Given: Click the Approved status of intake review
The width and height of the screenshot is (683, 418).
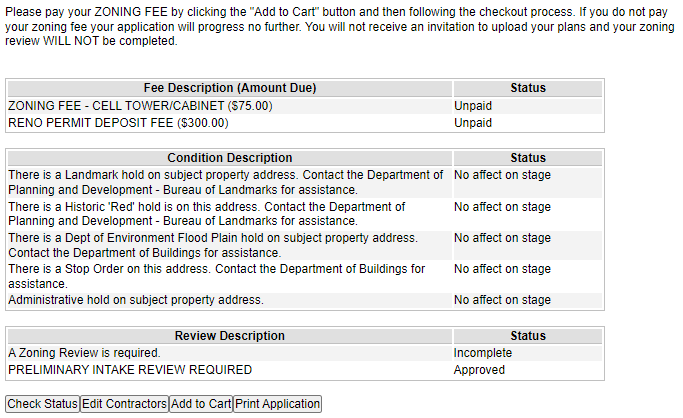Looking at the screenshot, I should 479,370.
